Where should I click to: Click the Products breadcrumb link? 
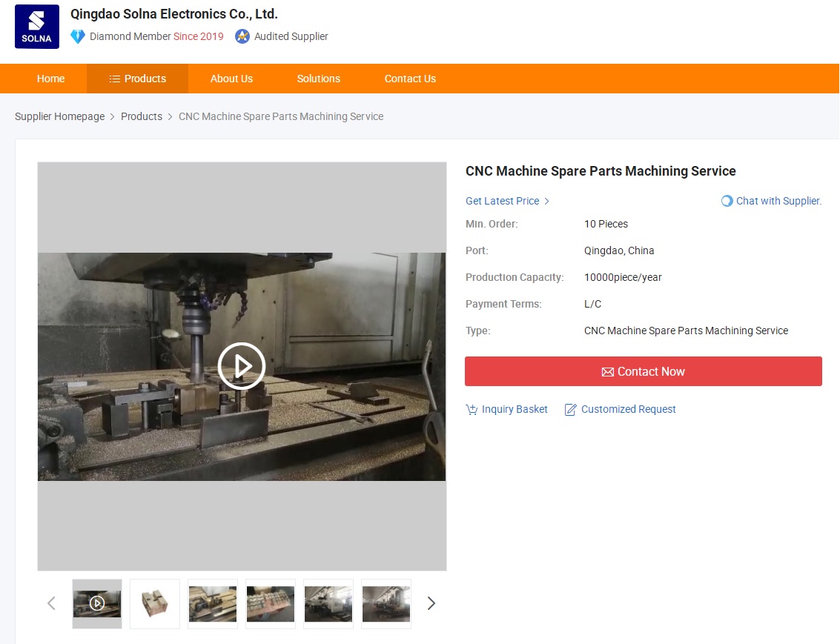pyautogui.click(x=142, y=116)
